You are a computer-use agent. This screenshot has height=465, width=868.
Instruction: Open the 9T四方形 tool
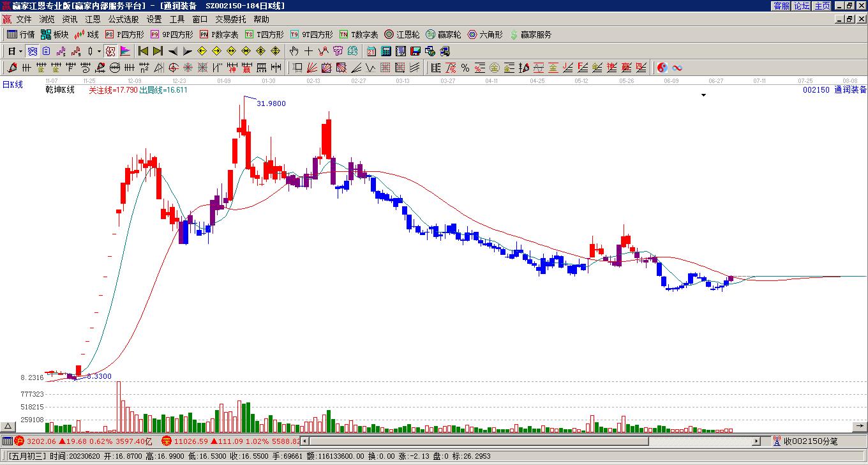(x=311, y=34)
